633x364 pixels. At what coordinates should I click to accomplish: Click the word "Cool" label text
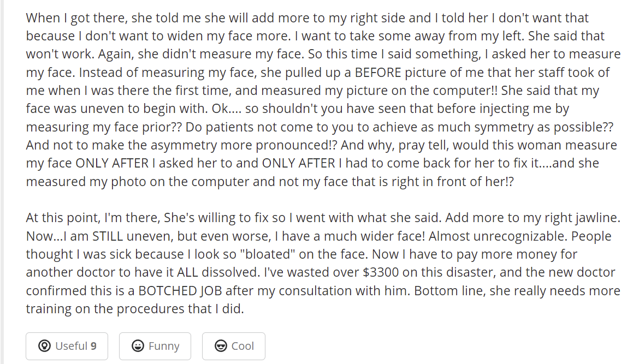pyautogui.click(x=242, y=346)
